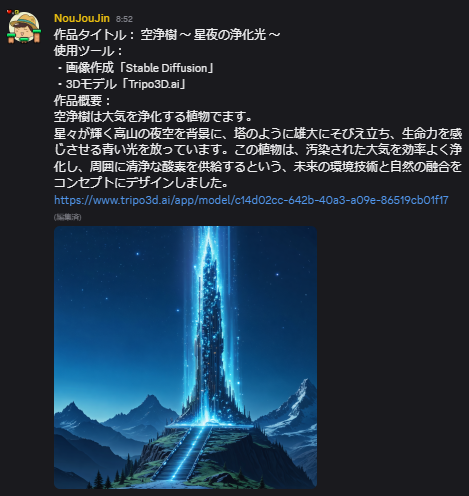Click the line starting コンセプトにデザイン

pyautogui.click(x=141, y=183)
